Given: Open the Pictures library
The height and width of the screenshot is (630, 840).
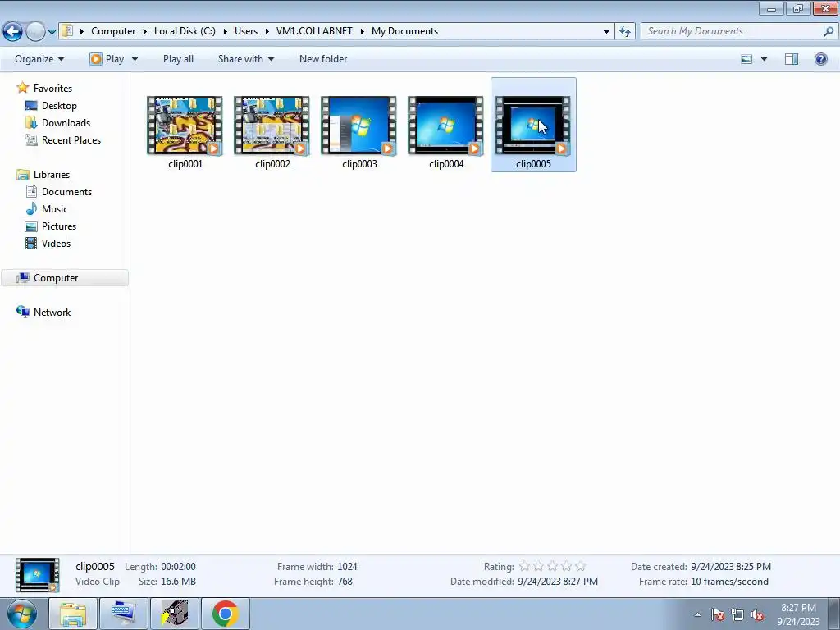Looking at the screenshot, I should tap(59, 226).
